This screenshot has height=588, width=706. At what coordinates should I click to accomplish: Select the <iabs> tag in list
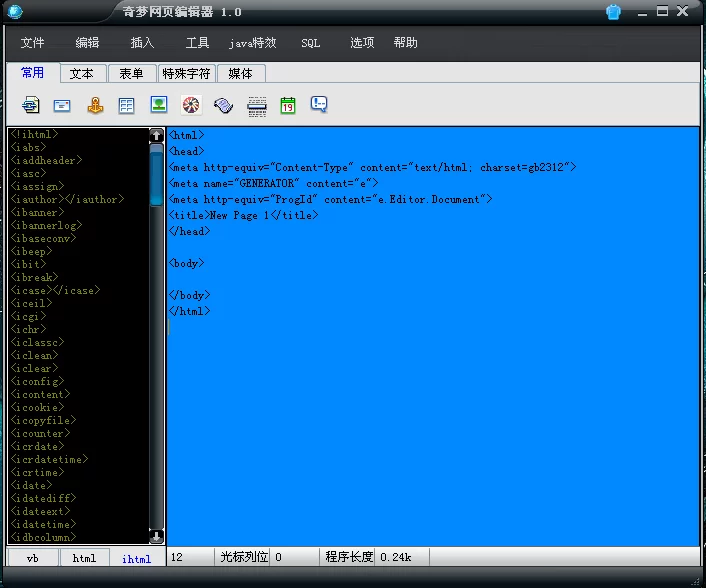[x=28, y=147]
